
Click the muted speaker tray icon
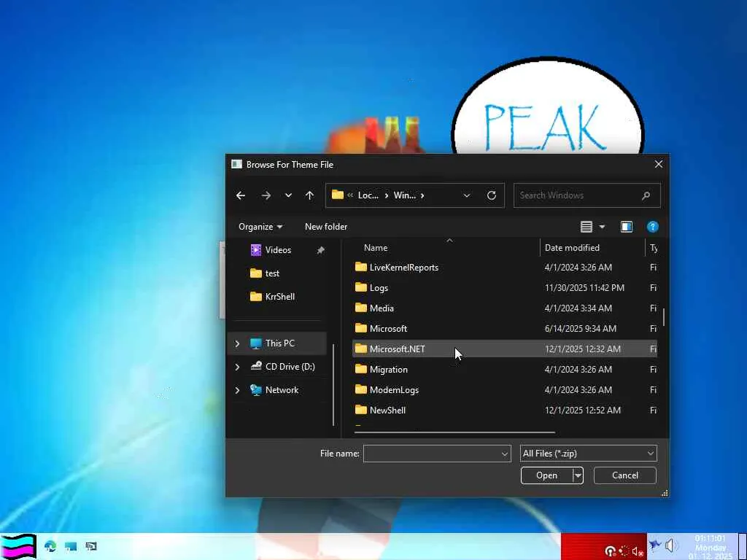(638, 551)
